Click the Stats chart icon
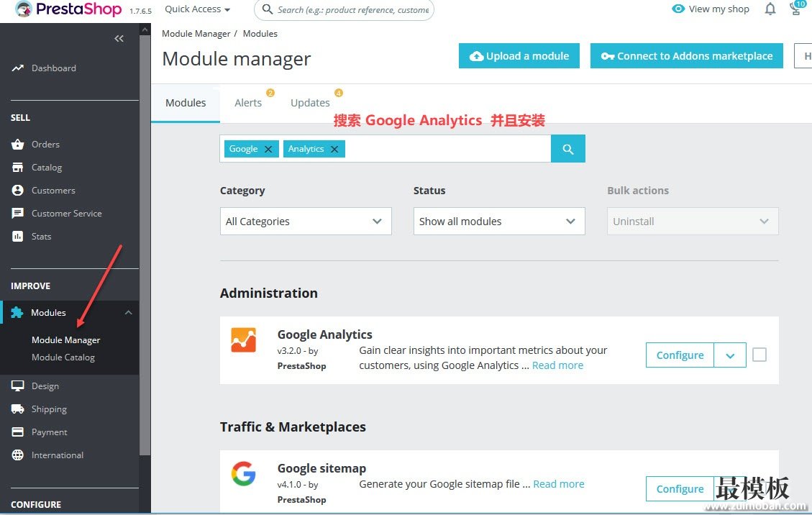Screen dimensions: 812x515 tap(17, 236)
